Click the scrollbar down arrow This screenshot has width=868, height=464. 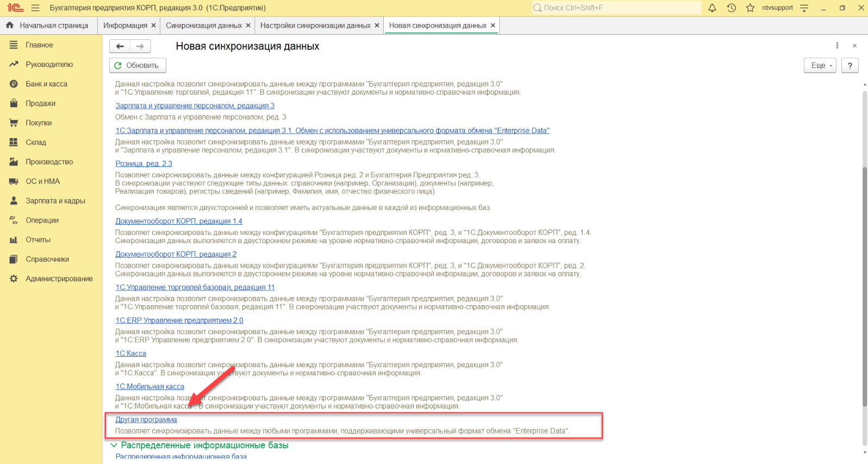tap(865, 453)
